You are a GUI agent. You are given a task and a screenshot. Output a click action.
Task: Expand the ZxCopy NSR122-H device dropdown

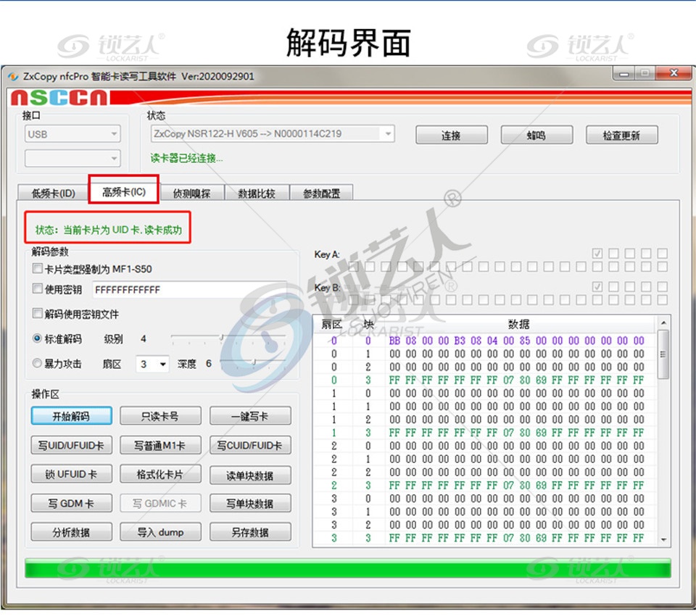click(273, 133)
